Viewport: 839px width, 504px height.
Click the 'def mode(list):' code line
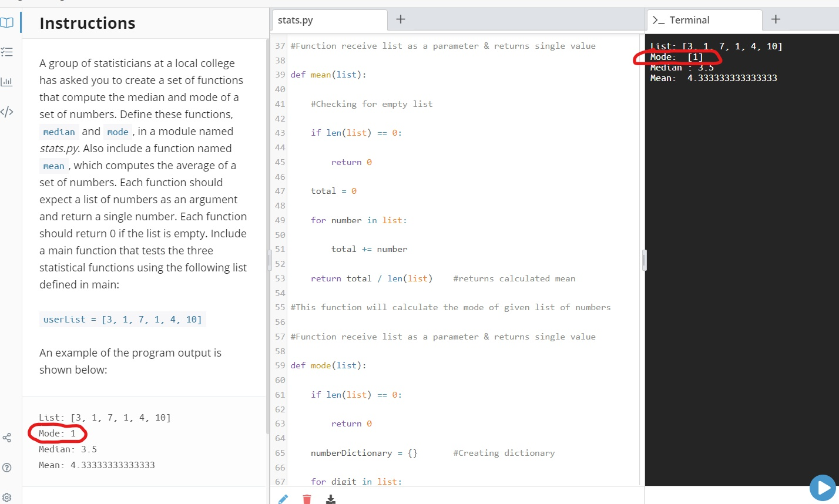tap(328, 365)
